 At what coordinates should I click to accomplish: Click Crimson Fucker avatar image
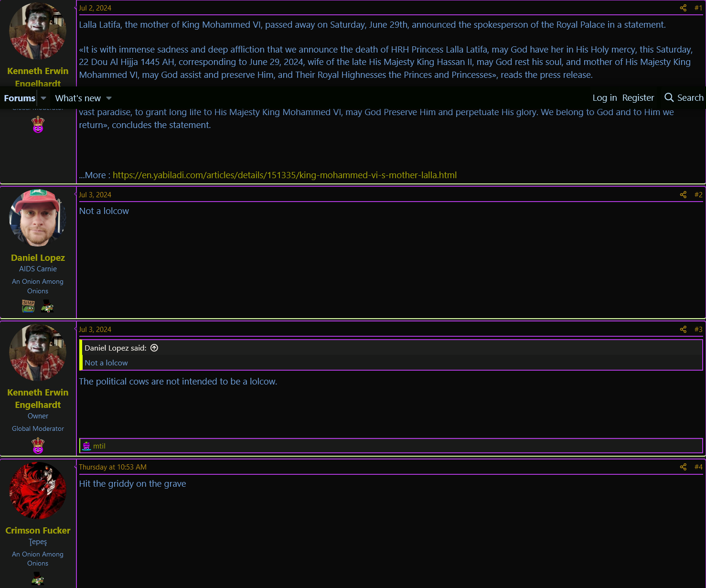pos(38,490)
